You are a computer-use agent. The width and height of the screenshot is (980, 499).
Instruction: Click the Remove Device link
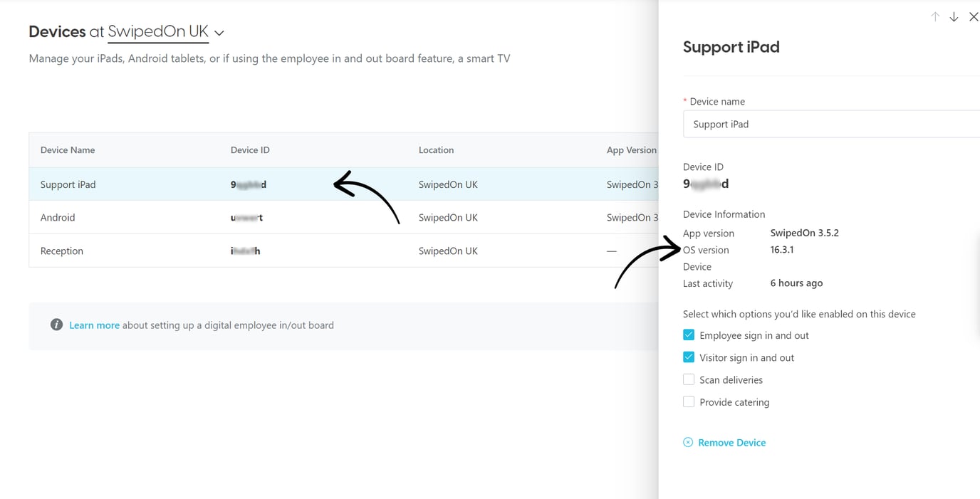coord(731,443)
